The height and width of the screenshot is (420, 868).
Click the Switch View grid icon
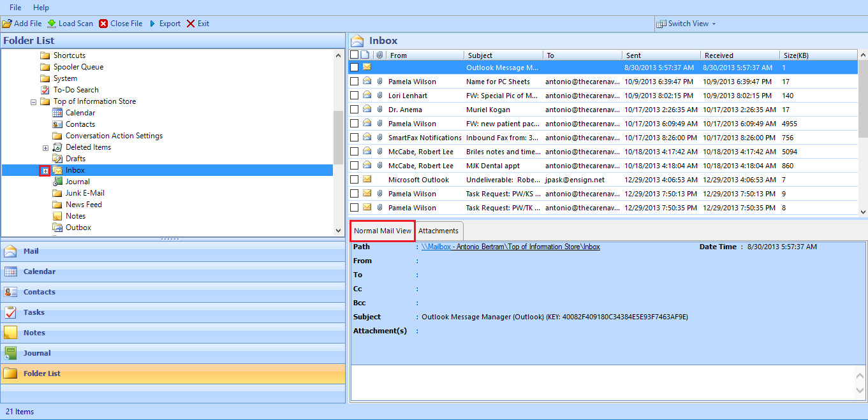tap(661, 24)
